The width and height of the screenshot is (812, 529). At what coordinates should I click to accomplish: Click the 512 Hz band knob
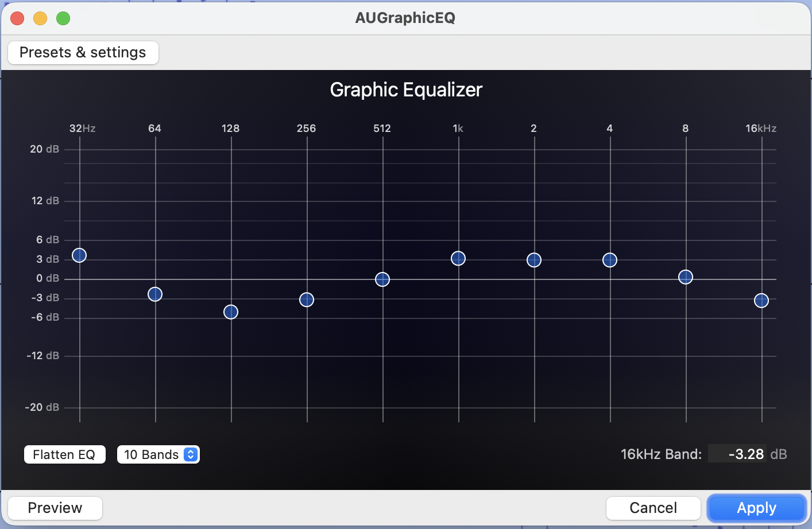pos(382,279)
